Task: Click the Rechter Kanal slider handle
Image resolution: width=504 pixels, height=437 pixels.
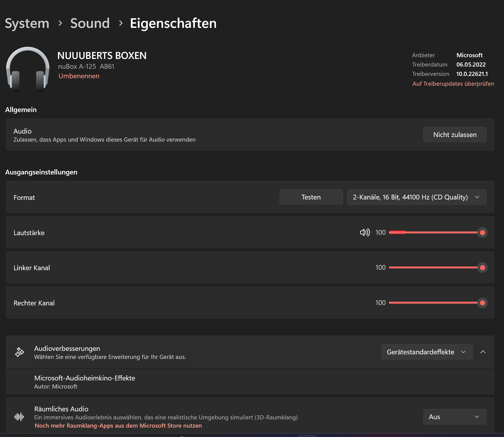Action: pos(482,303)
